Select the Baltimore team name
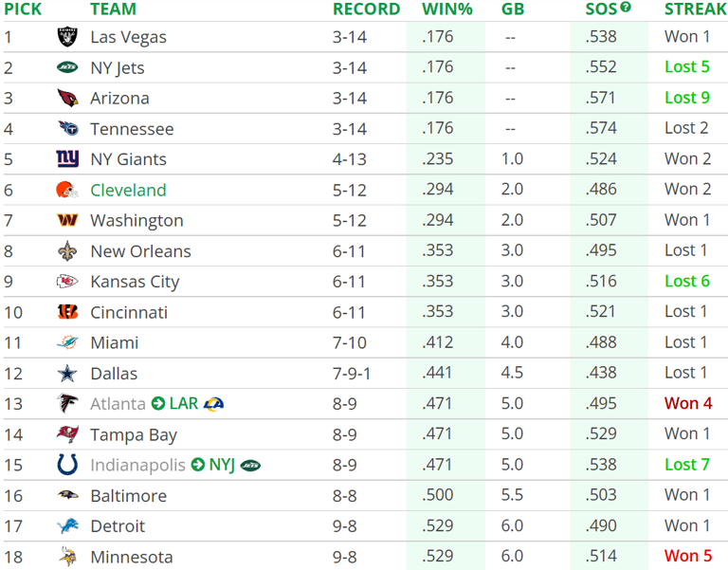This screenshot has width=728, height=570. pyautogui.click(x=128, y=496)
